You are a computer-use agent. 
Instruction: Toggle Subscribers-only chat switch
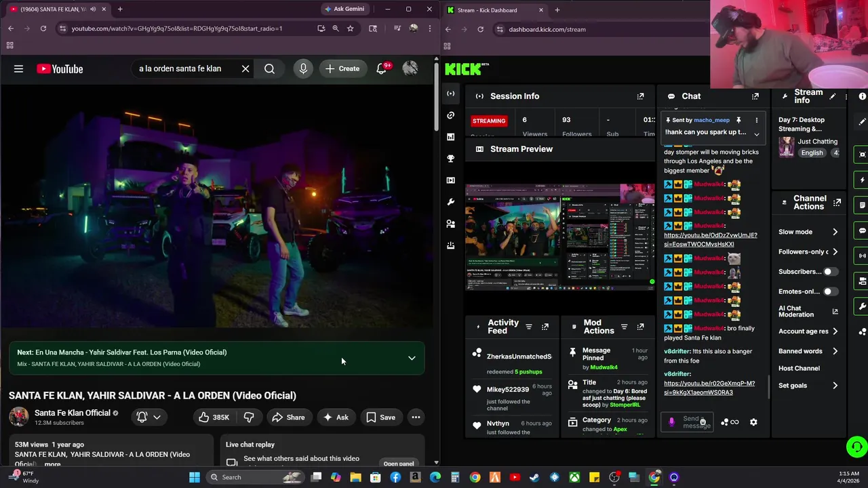(830, 272)
